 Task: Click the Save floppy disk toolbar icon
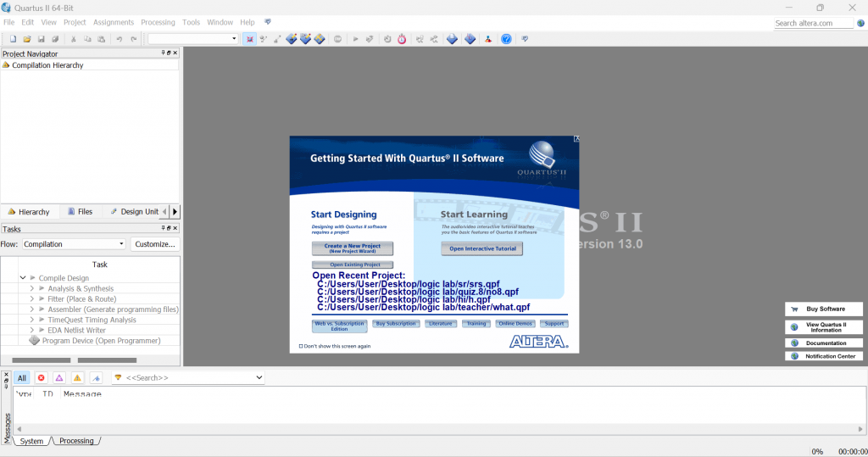click(41, 39)
